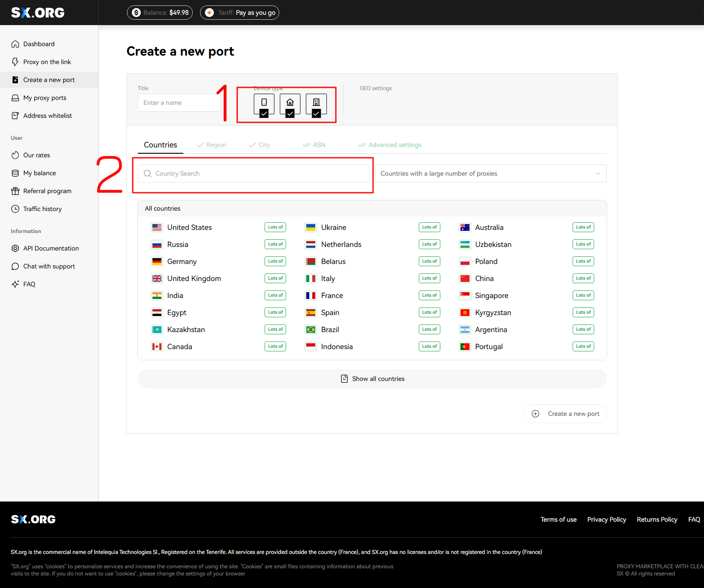
Task: Click the API Documentation gear icon
Action: coord(15,248)
